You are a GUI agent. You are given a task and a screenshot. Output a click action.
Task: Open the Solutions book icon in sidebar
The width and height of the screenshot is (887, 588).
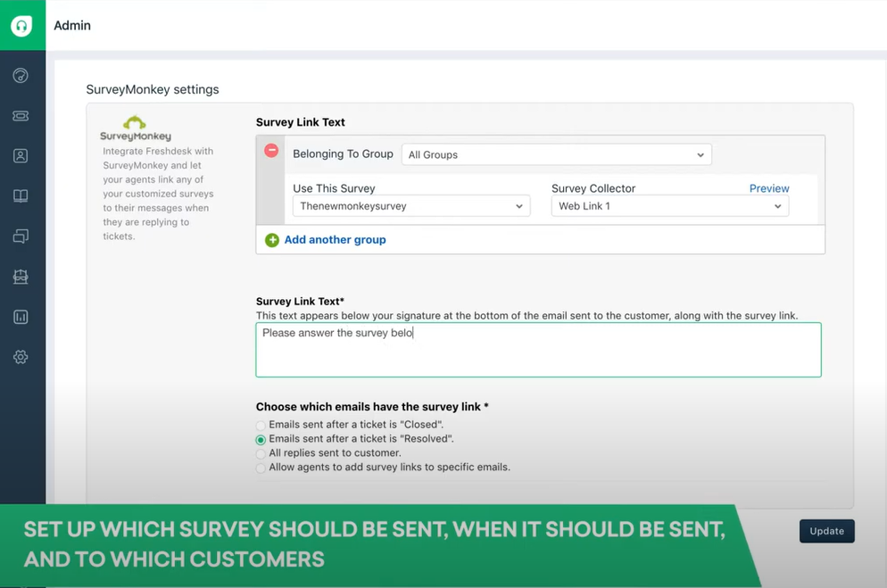point(21,196)
